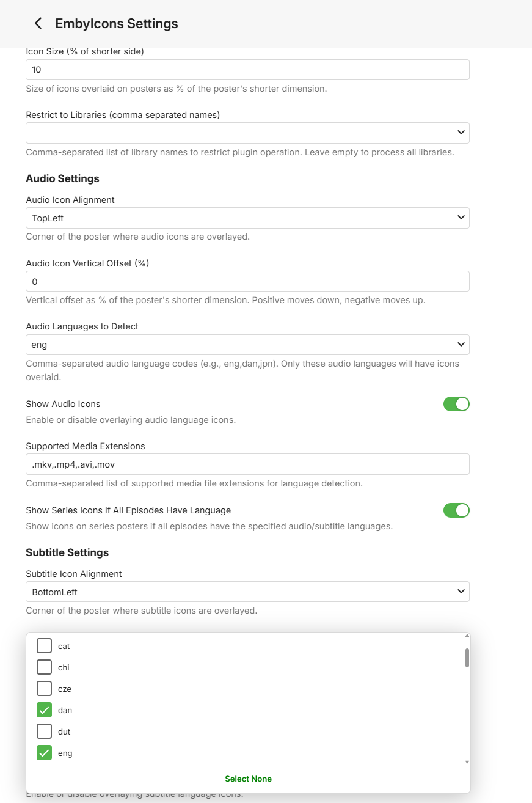Click the Supported Media Extensions field
The width and height of the screenshot is (532, 803).
pyautogui.click(x=247, y=464)
